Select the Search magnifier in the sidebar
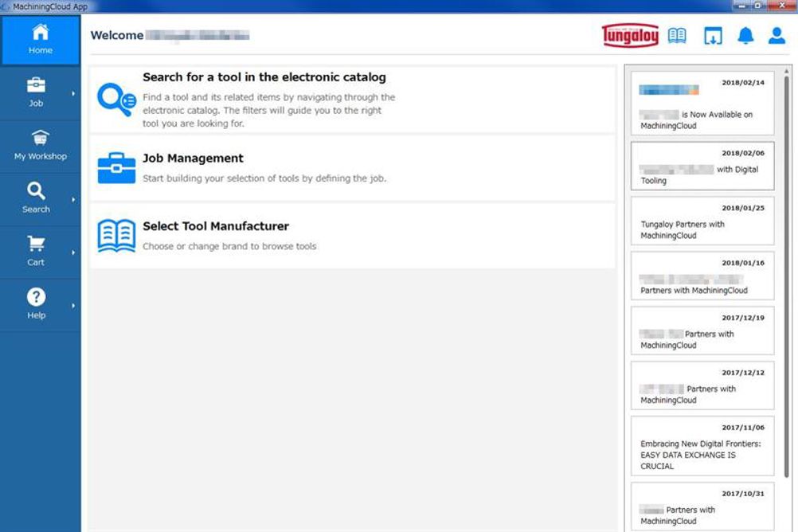 pos(36,191)
